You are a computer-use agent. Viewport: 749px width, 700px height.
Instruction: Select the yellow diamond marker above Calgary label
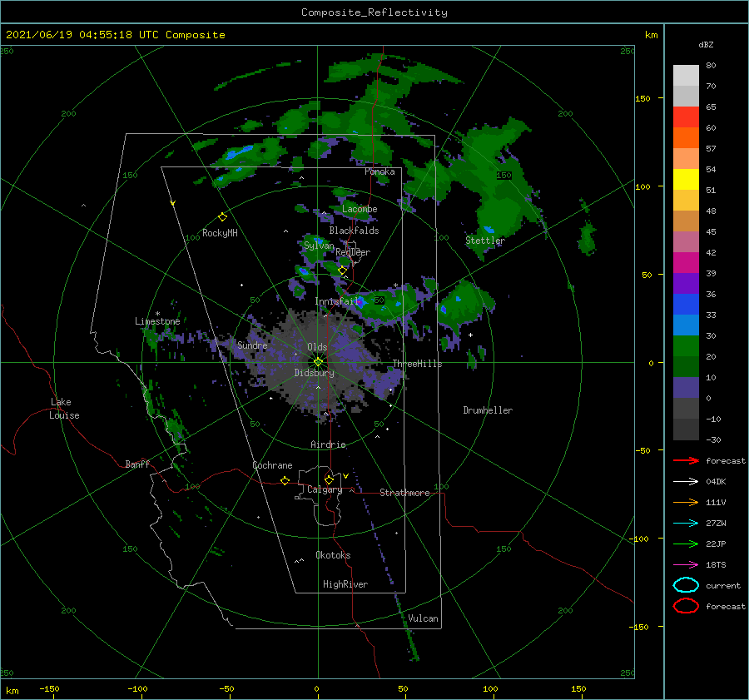(x=329, y=479)
